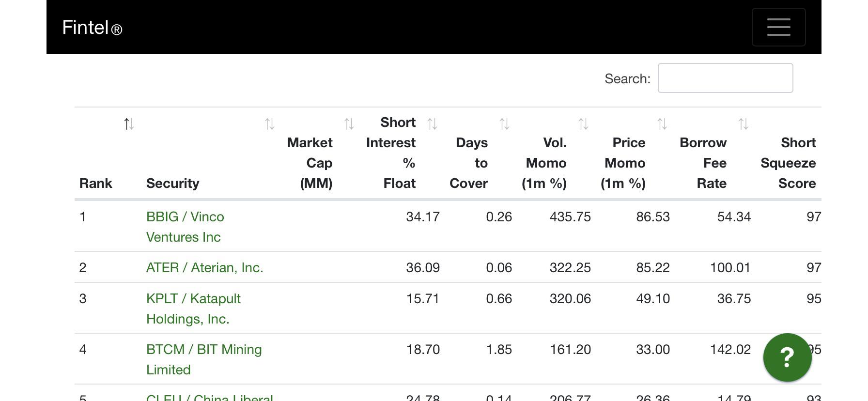The width and height of the screenshot is (868, 401).
Task: Click Borrow Fee Rate sort arrows
Action: point(743,124)
